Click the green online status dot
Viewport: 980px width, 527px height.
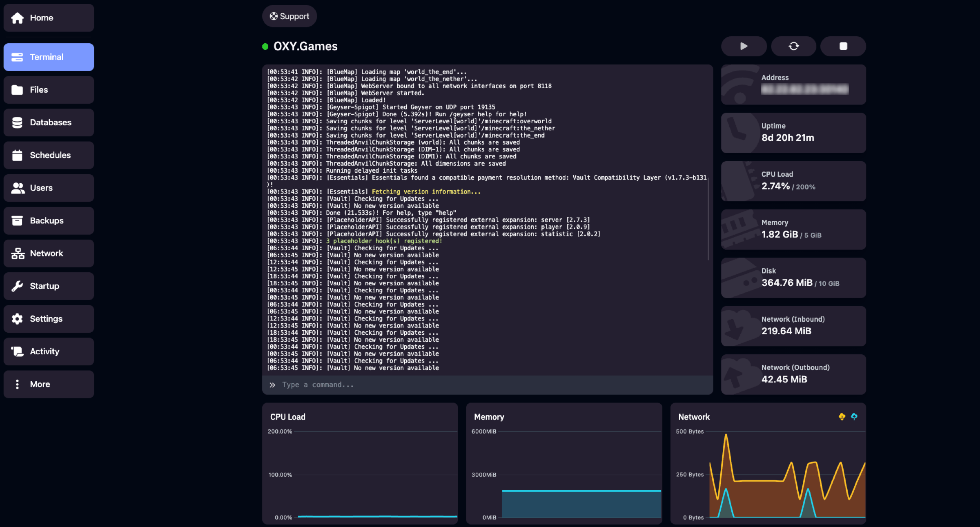[265, 47]
